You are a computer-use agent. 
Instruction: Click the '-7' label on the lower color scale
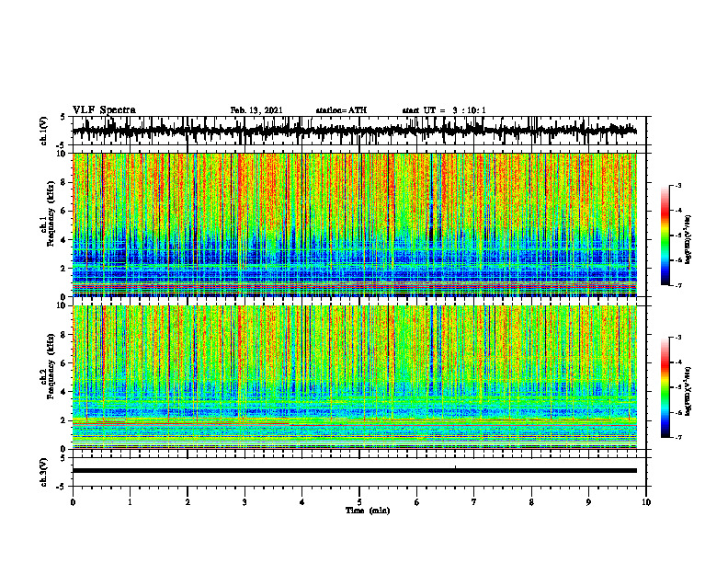pos(677,438)
